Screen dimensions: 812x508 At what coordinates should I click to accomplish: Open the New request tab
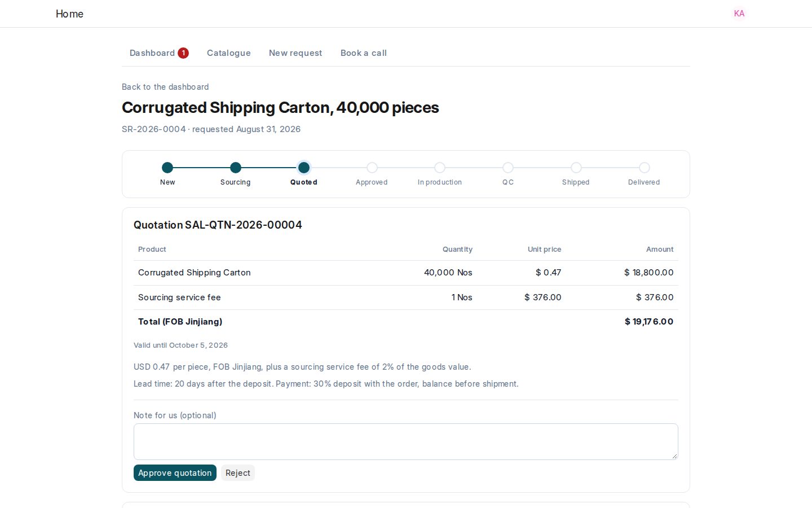pos(295,53)
